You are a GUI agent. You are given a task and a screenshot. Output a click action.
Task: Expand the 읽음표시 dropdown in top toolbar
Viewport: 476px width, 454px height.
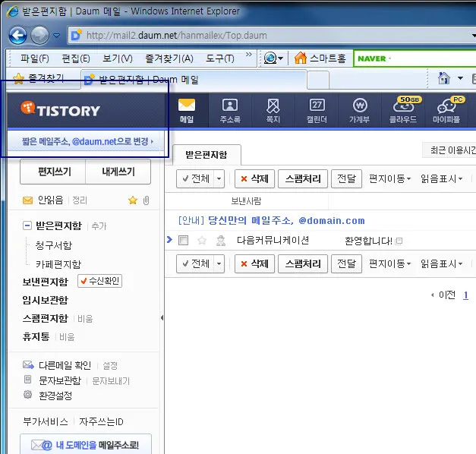click(441, 179)
